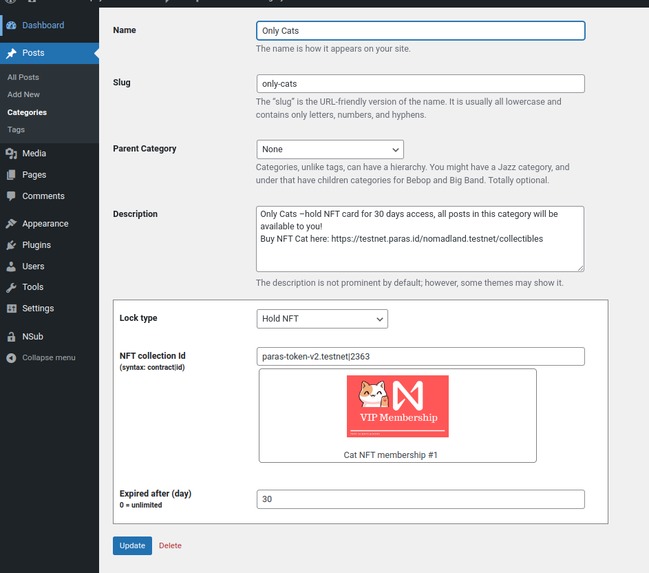649x573 pixels.
Task: Open Categories submenu item
Action: [x=27, y=112]
